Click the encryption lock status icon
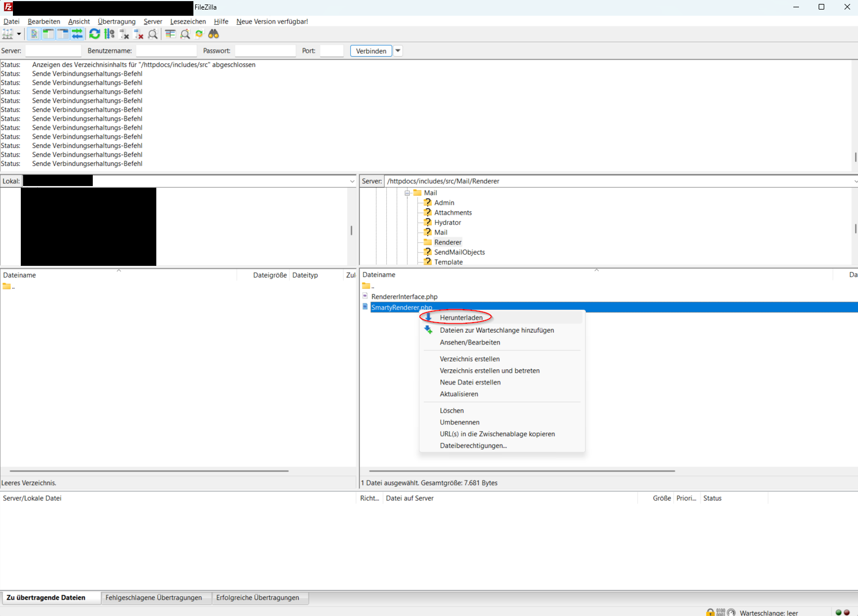 tap(710, 613)
